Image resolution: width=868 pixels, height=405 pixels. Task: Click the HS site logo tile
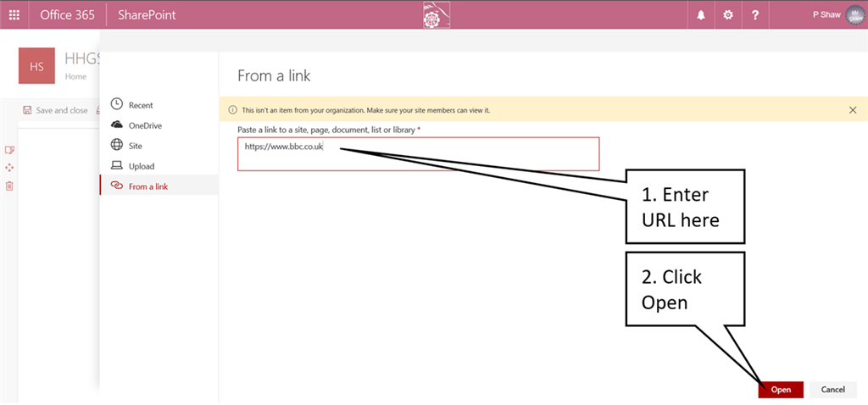(36, 66)
